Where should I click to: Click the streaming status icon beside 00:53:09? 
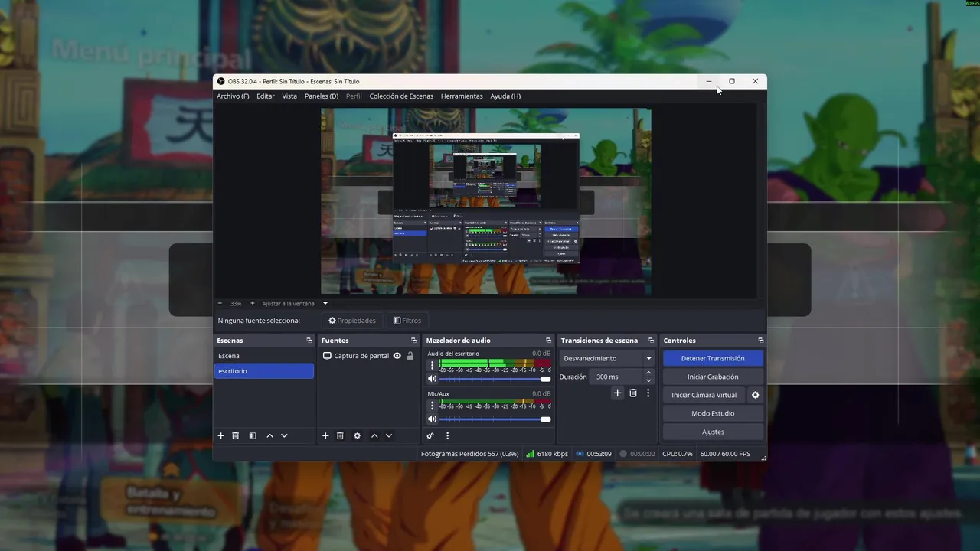point(580,454)
